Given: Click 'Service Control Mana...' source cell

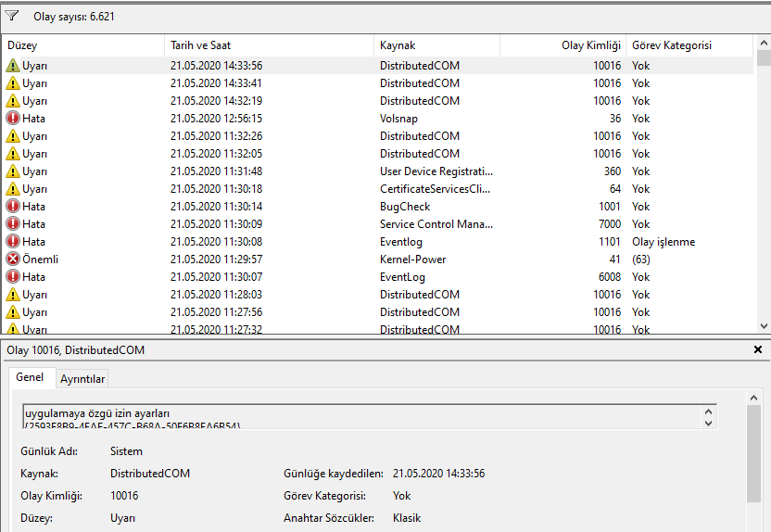Looking at the screenshot, I should point(436,224).
